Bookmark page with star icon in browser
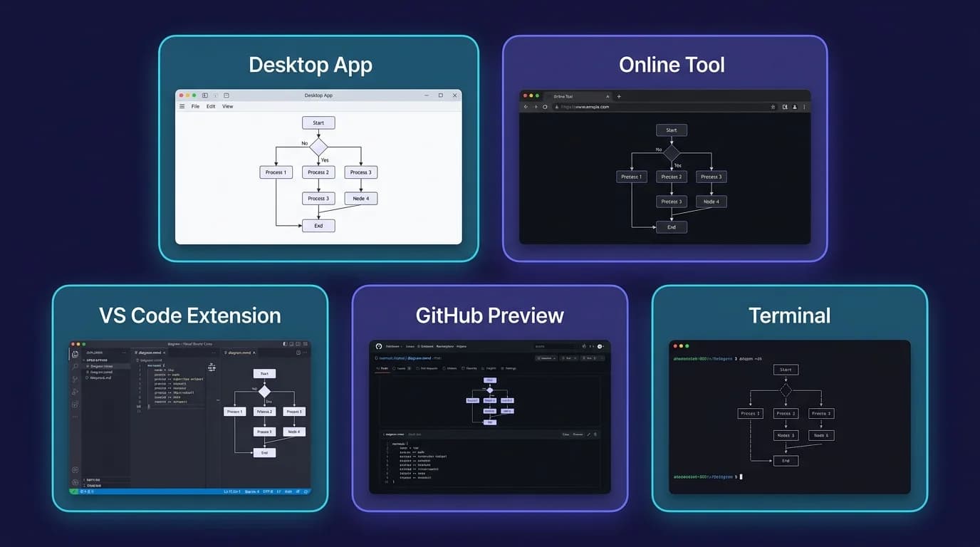 (773, 107)
